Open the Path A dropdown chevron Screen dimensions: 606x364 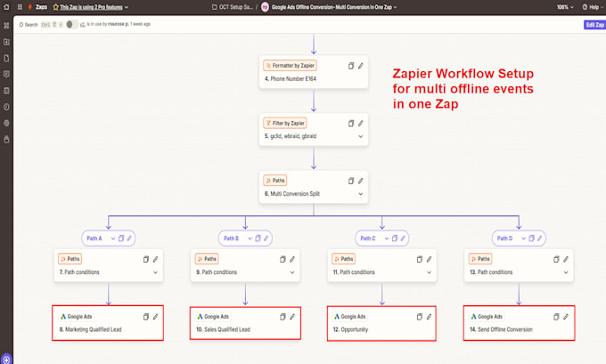pos(113,239)
